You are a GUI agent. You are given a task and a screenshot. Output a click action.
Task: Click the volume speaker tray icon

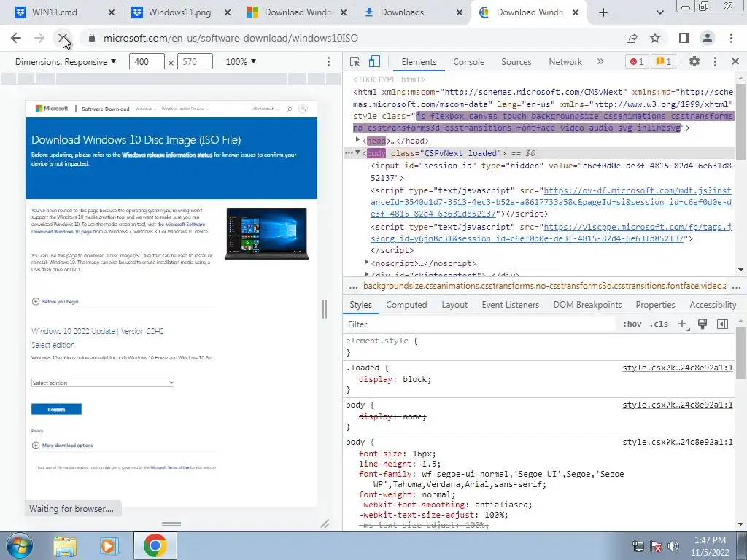coord(673,546)
